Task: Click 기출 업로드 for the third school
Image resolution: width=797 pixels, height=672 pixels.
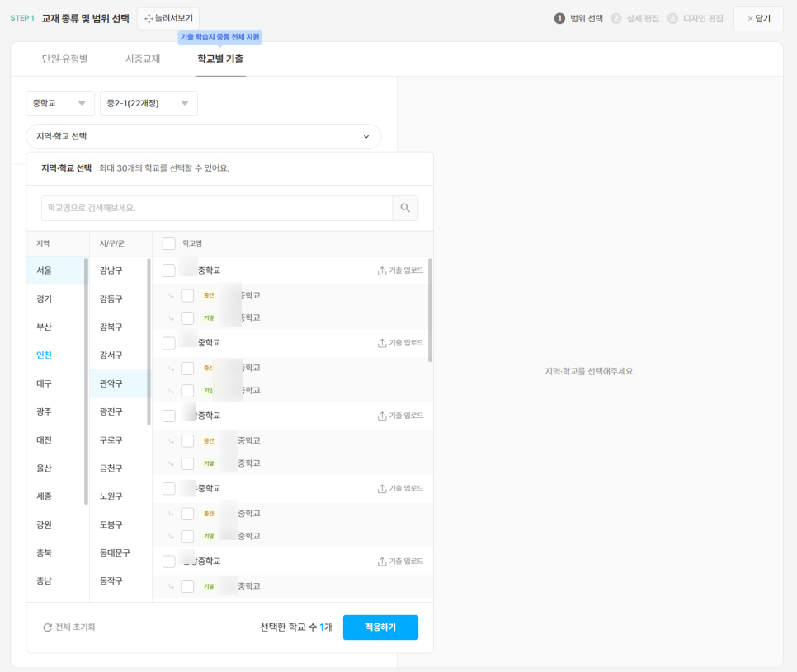Action: (x=400, y=416)
